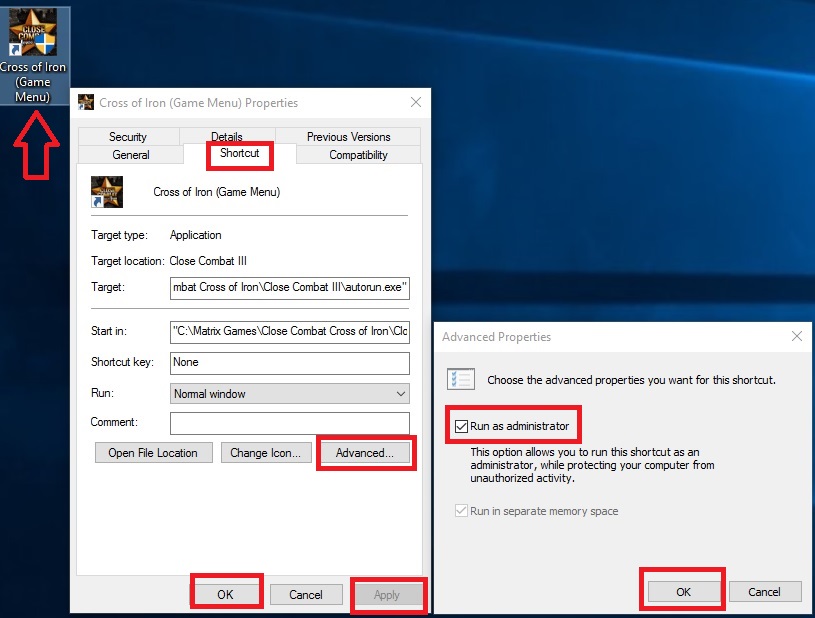Click the Change Icon... button

(x=266, y=453)
